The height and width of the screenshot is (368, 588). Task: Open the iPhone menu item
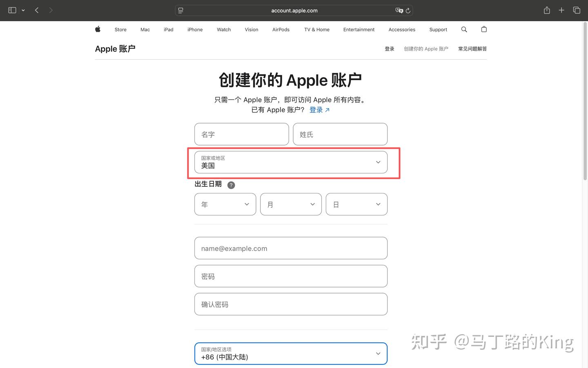195,29
